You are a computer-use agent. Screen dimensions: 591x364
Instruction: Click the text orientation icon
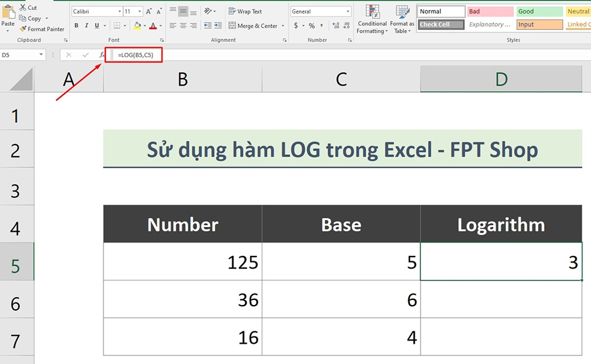(208, 11)
